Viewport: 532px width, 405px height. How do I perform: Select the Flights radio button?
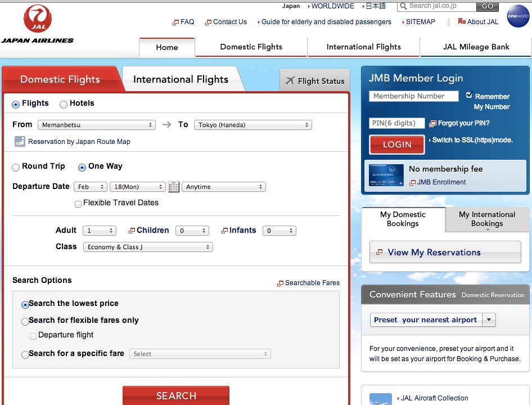click(16, 105)
